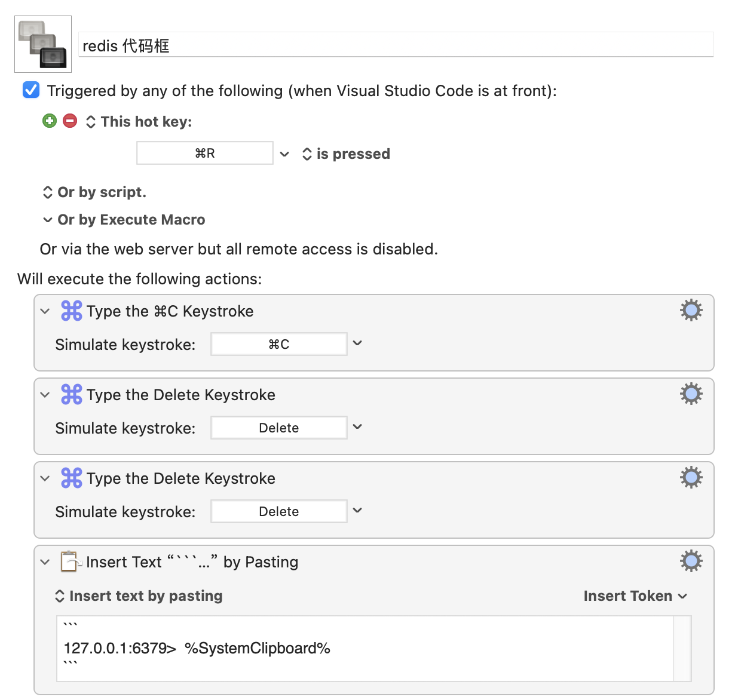Click the macro icon image well
This screenshot has width=735, height=700.
(43, 44)
